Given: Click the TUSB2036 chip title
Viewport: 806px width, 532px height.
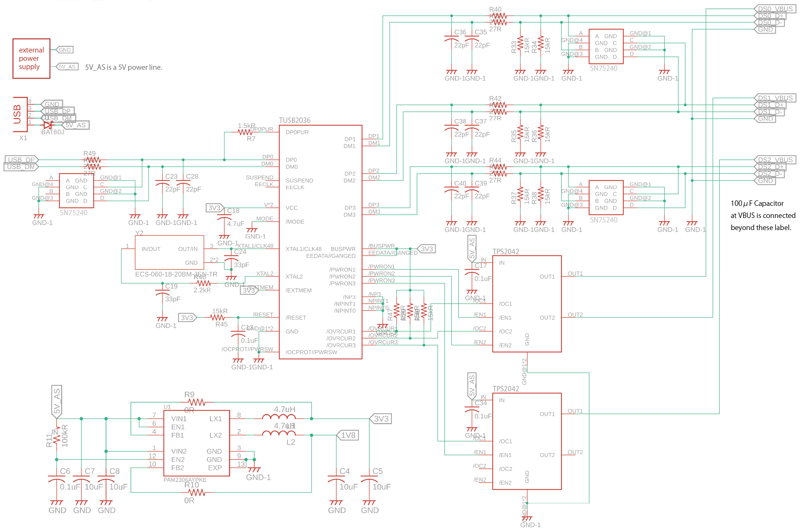Looking at the screenshot, I should tap(295, 120).
